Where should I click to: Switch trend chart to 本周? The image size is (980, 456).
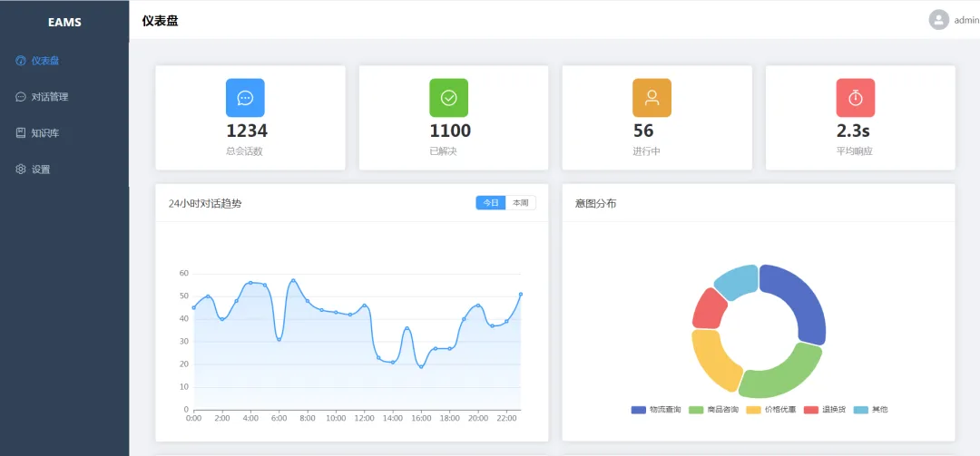(x=521, y=203)
